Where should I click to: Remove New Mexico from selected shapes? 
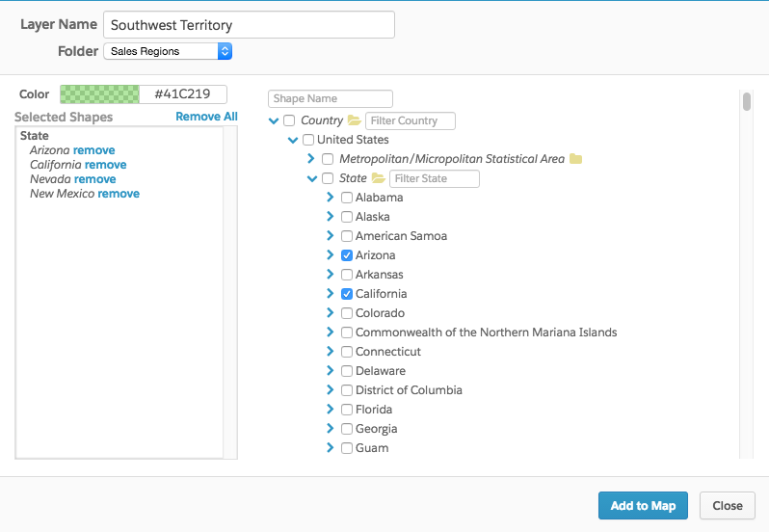coord(119,194)
